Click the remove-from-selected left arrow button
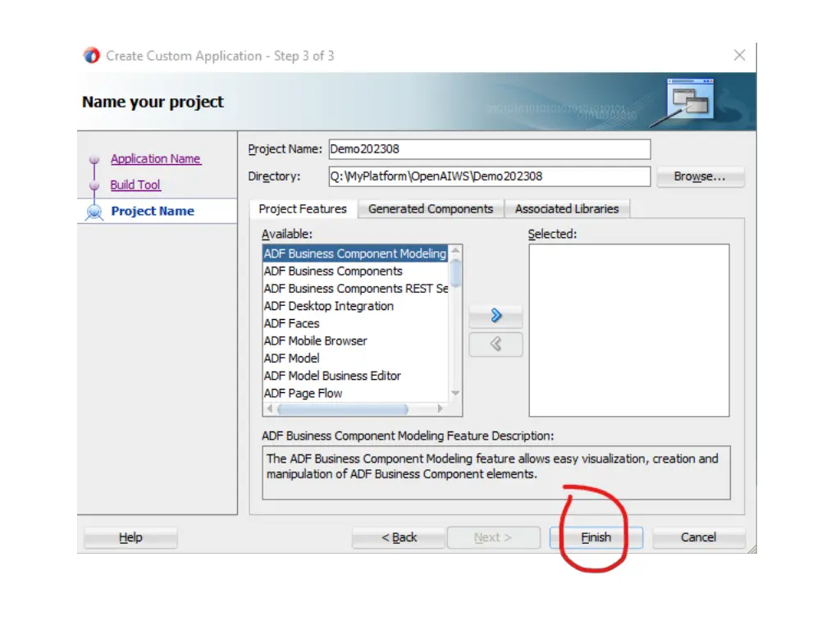This screenshot has height=630, width=840. pyautogui.click(x=495, y=345)
